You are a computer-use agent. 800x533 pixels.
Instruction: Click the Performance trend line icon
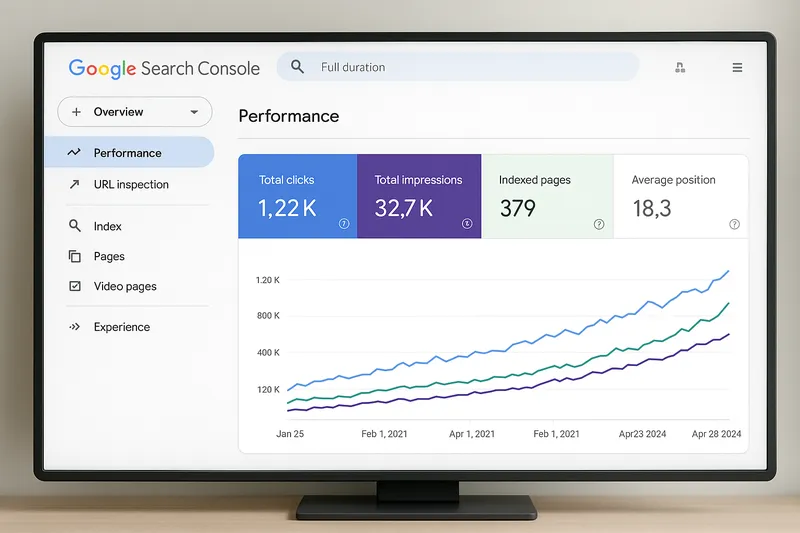click(x=74, y=152)
